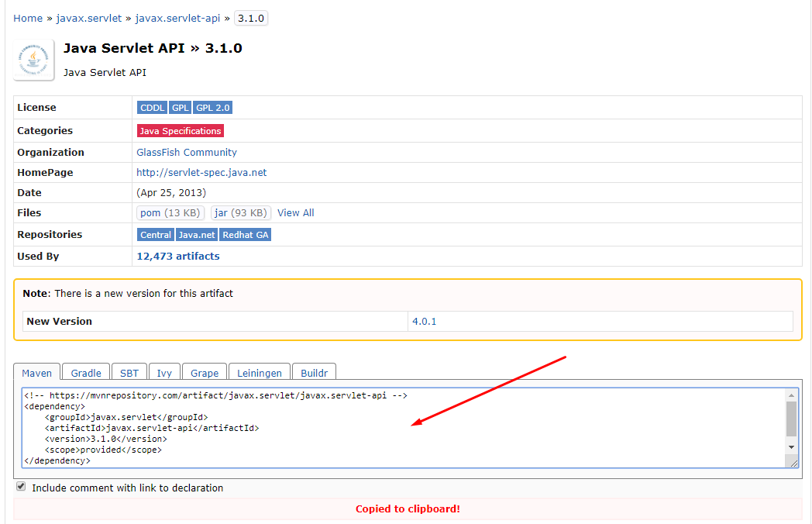Screen dimensions: 812x524
Task: Click the GPL license badge
Action: [180, 107]
